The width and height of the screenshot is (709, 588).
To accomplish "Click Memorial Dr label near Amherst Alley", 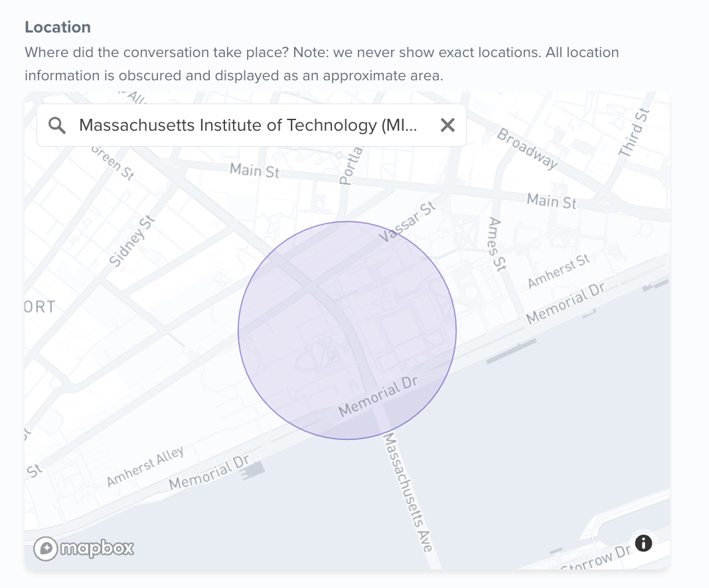I will click(209, 473).
